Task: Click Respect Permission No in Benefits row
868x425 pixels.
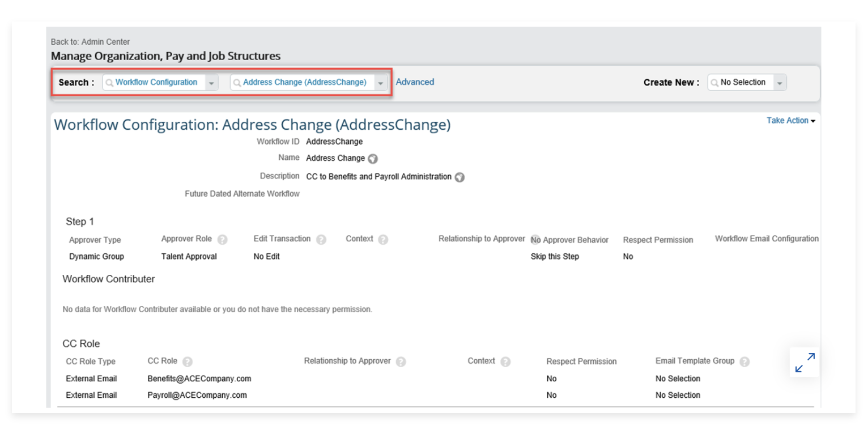Action: tap(551, 379)
